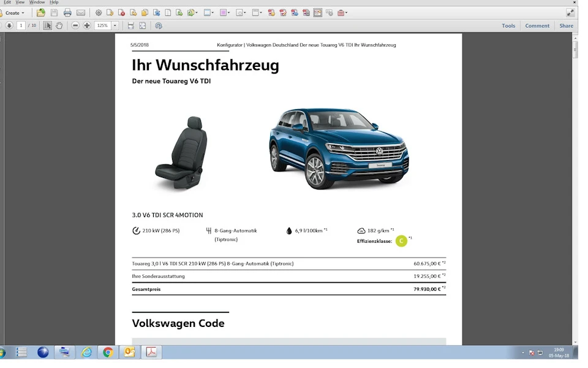Click the 'Der neue Touareg V6 TDI' subtitle

(x=171, y=81)
